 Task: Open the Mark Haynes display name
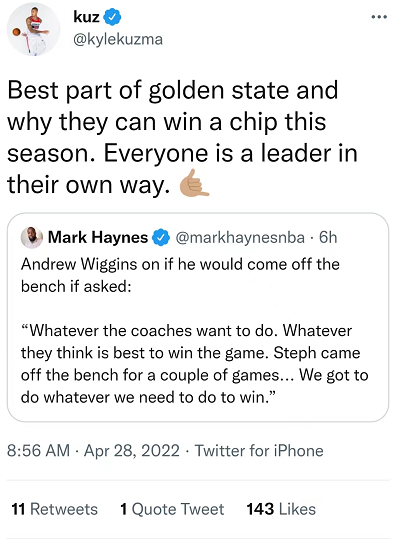tap(98, 237)
